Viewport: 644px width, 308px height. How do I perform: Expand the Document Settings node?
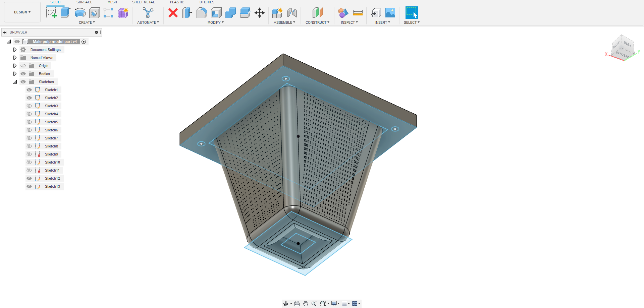15,50
